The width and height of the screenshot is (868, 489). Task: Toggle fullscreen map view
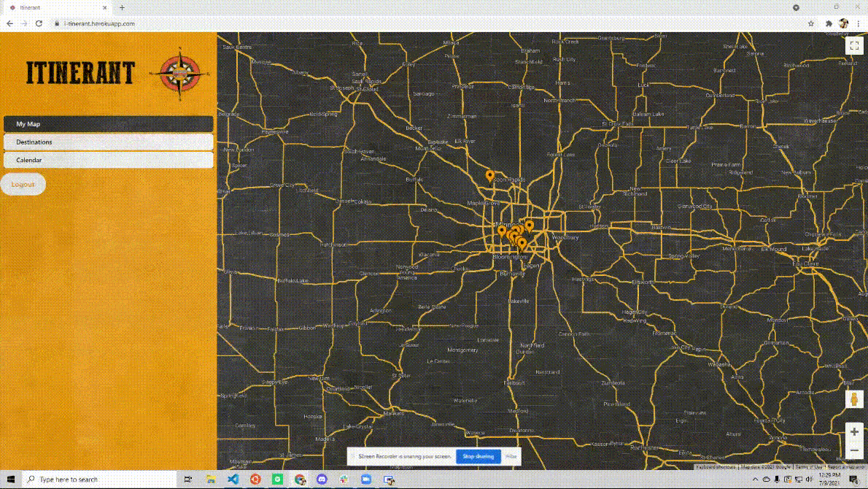click(854, 45)
